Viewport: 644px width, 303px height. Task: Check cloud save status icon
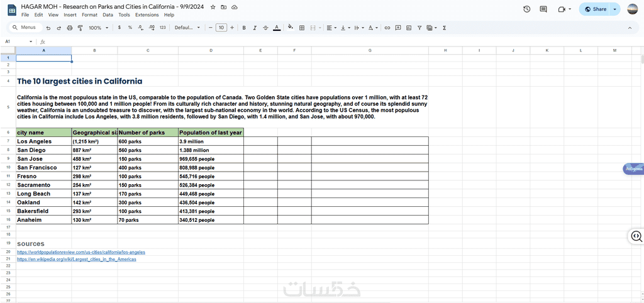235,8
